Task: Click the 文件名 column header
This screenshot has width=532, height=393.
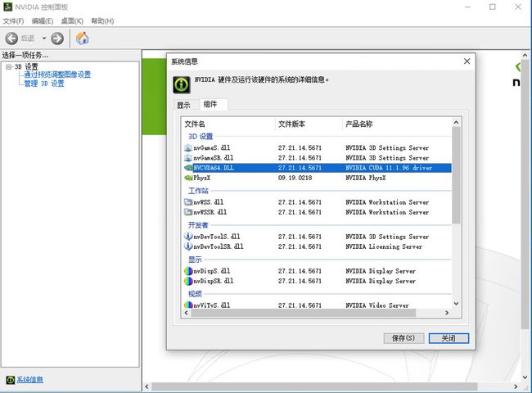Action: point(229,124)
